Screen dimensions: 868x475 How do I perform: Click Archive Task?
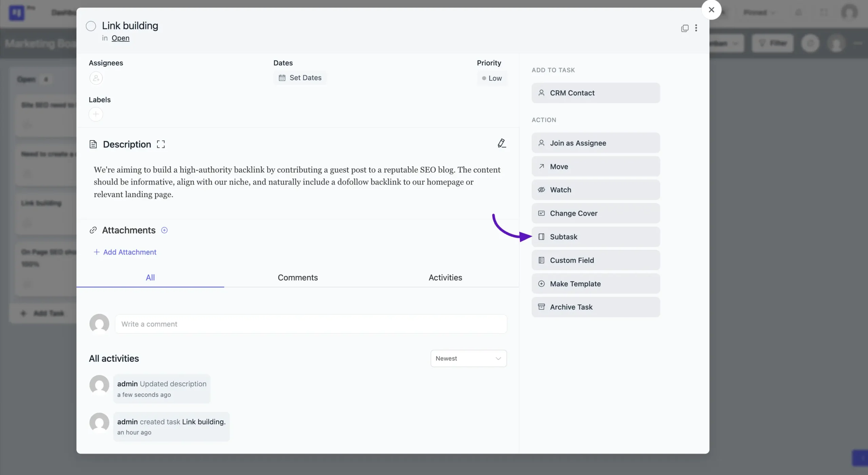point(596,307)
